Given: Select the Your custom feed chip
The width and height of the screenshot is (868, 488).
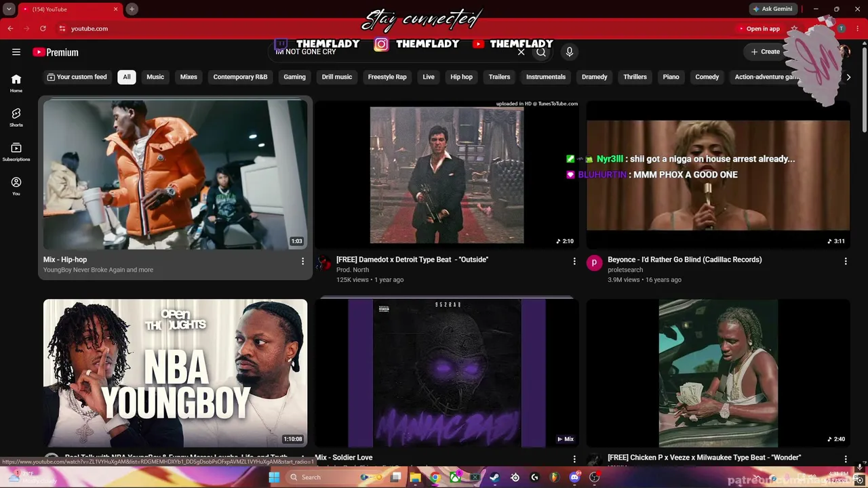Looking at the screenshot, I should coord(77,77).
